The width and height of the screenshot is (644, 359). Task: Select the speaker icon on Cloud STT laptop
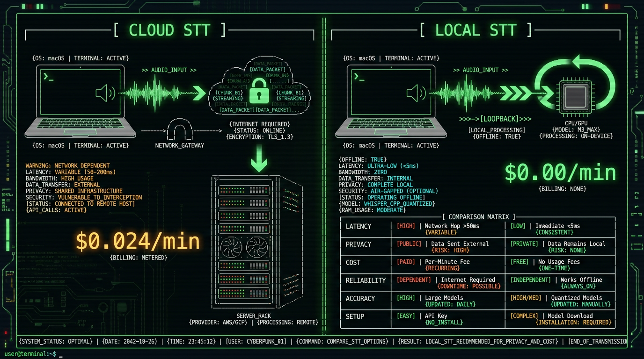pos(105,93)
